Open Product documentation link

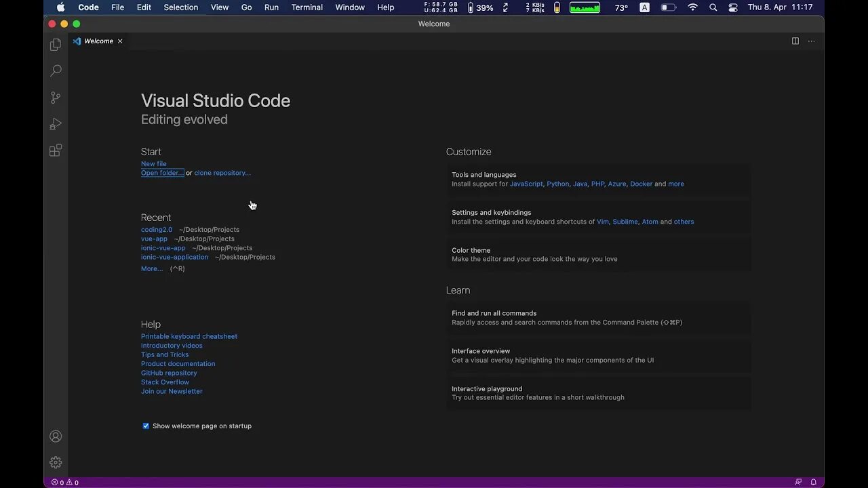(178, 364)
